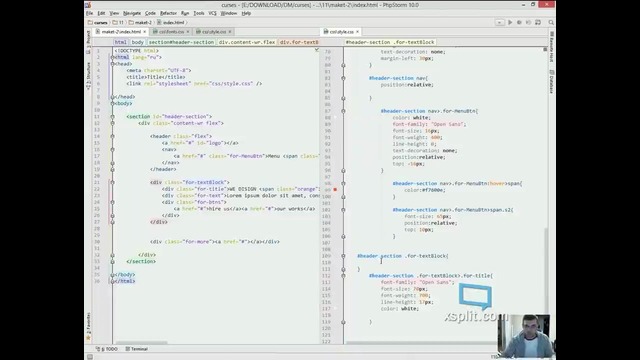Open the Remote Host side panel

(x=551, y=47)
